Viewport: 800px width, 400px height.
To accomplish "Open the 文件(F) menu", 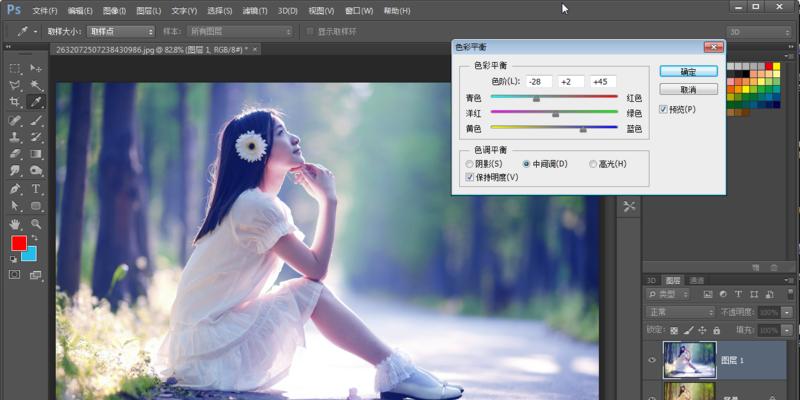I will tap(45, 11).
